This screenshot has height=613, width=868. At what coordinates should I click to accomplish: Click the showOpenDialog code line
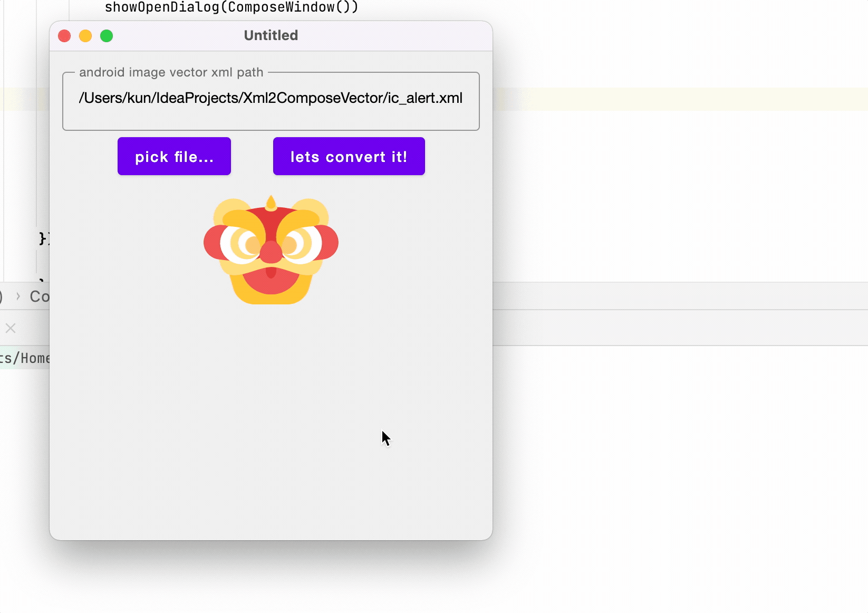click(x=232, y=7)
